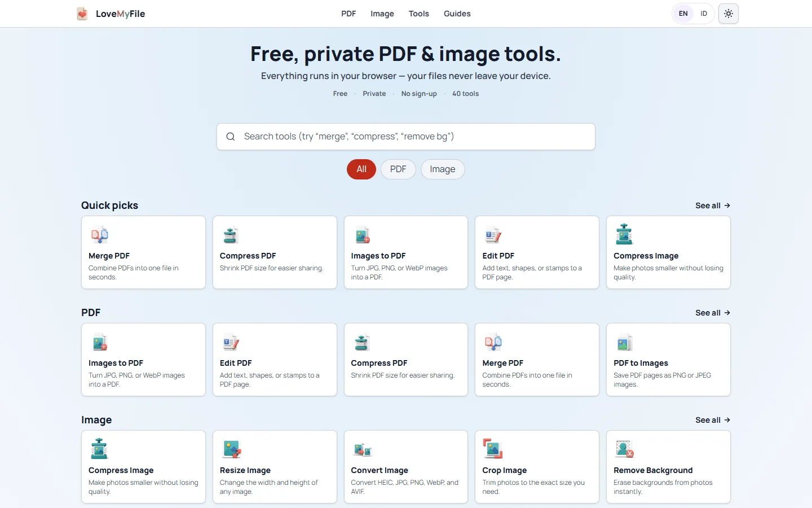
Task: Click the search magnifier icon
Action: 231,137
